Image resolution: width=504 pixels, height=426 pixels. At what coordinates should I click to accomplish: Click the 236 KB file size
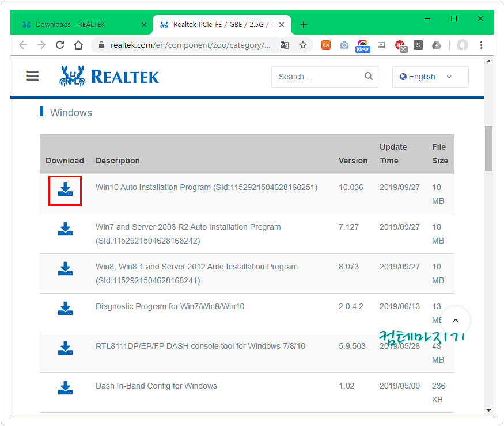pyautogui.click(x=438, y=393)
